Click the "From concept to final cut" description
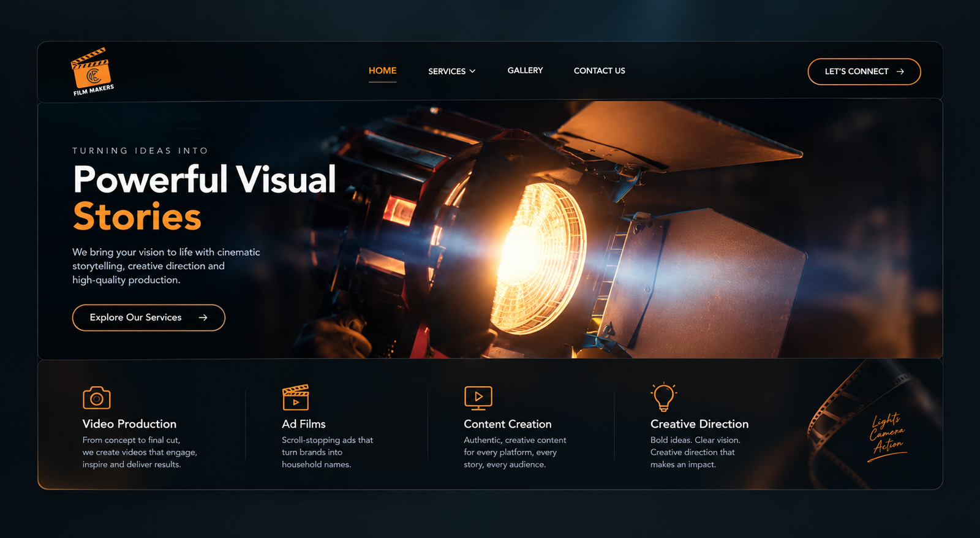The height and width of the screenshot is (538, 980). (x=140, y=452)
